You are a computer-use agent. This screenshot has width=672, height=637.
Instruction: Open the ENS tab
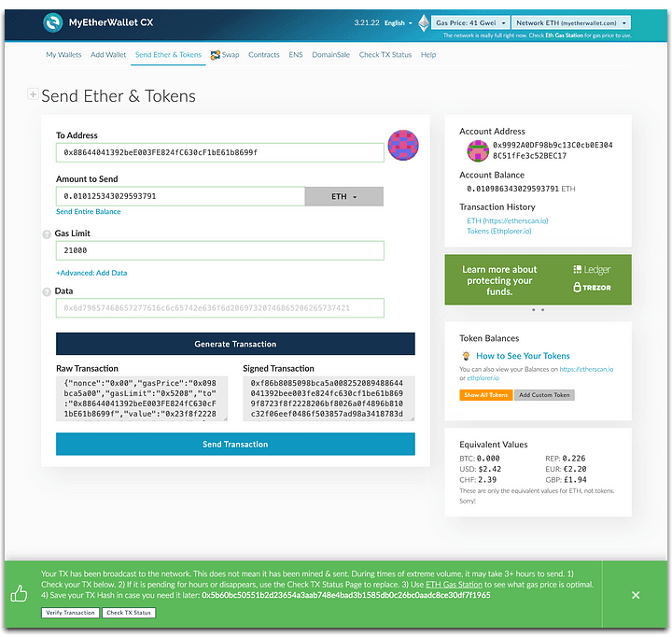[296, 55]
